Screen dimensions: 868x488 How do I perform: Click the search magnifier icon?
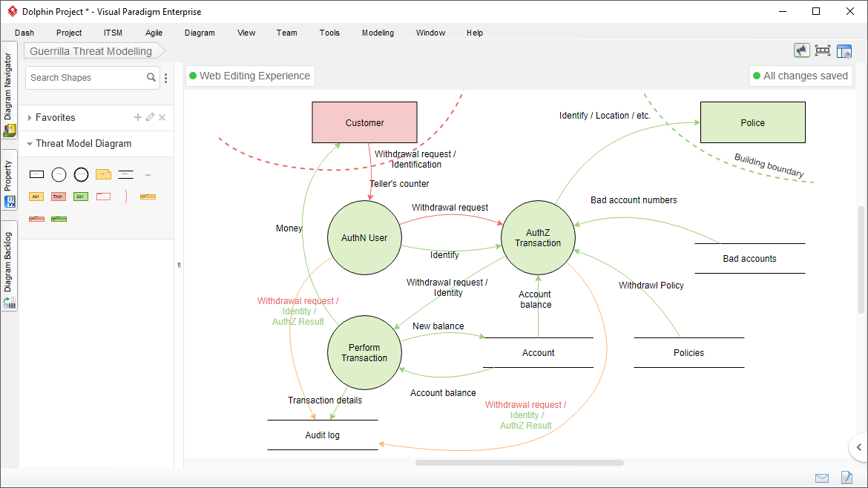pos(151,77)
